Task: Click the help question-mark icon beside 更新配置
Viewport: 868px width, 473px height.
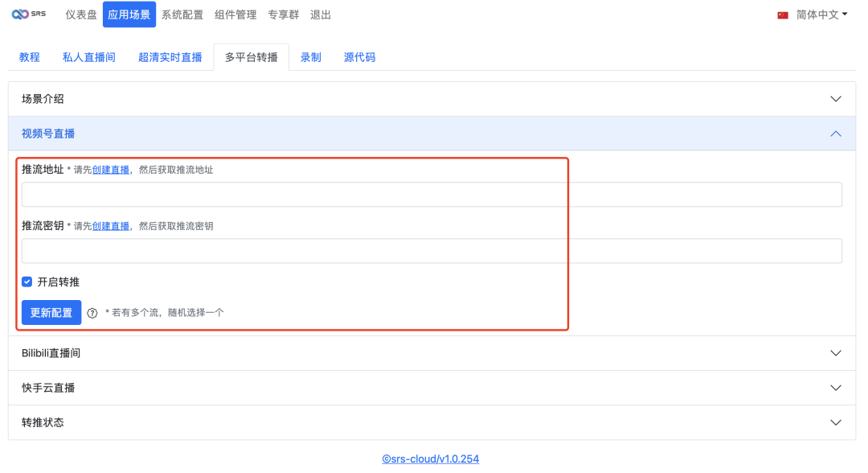Action: pyautogui.click(x=92, y=313)
